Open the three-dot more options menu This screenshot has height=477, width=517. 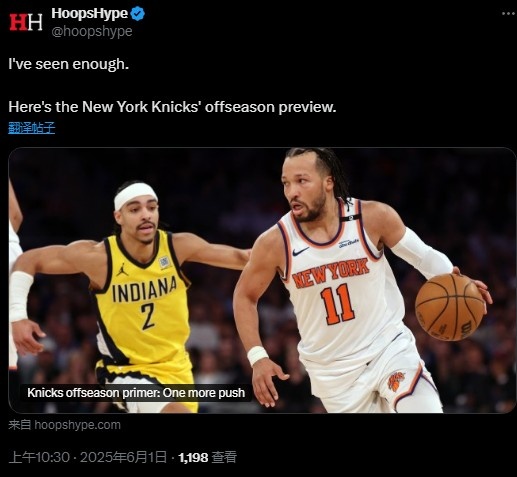(x=508, y=14)
